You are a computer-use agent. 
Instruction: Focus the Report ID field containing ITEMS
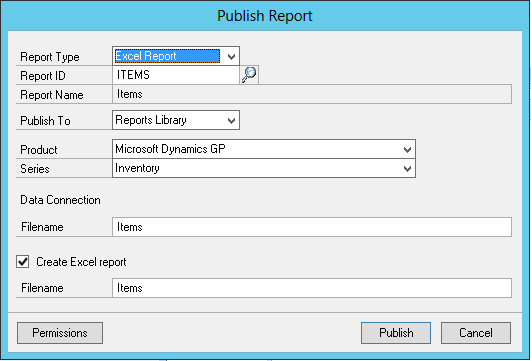point(176,75)
